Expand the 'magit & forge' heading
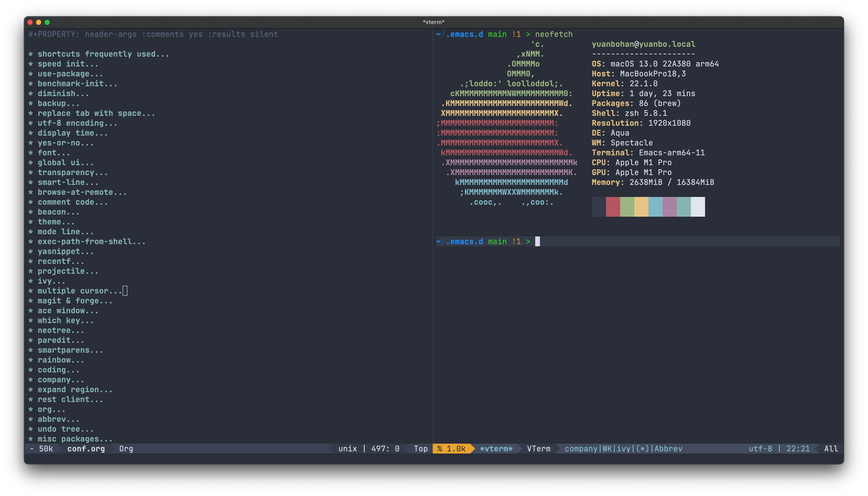Screen dimensions: 868x496 tap(75, 301)
